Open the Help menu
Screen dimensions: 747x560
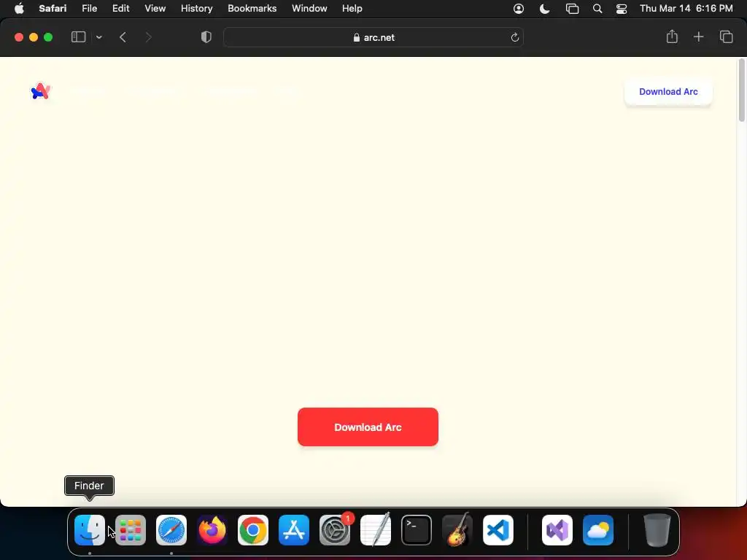pos(352,9)
